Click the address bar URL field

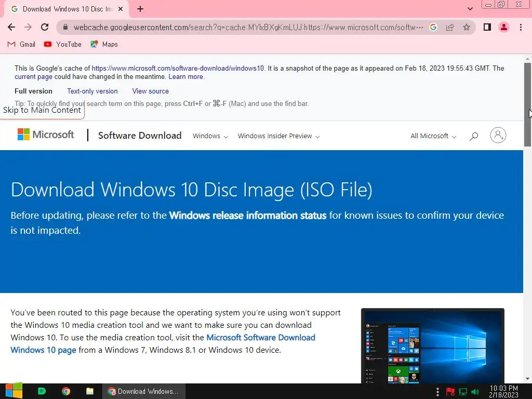(x=248, y=27)
